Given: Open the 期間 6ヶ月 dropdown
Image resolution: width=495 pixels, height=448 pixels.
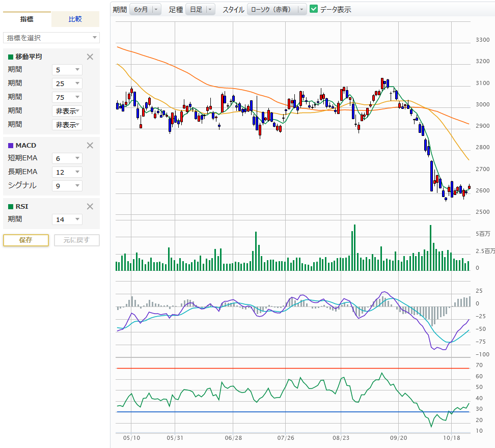Looking at the screenshot, I should (x=145, y=10).
